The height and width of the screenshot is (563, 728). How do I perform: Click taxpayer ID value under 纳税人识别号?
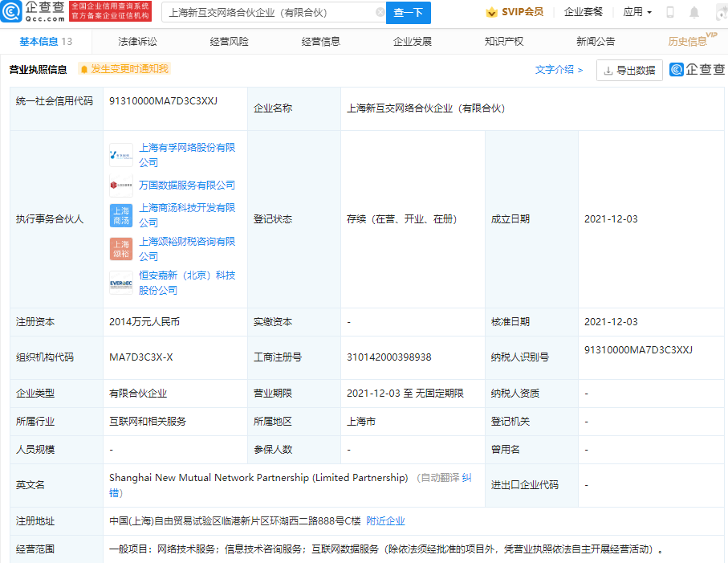coord(638,350)
